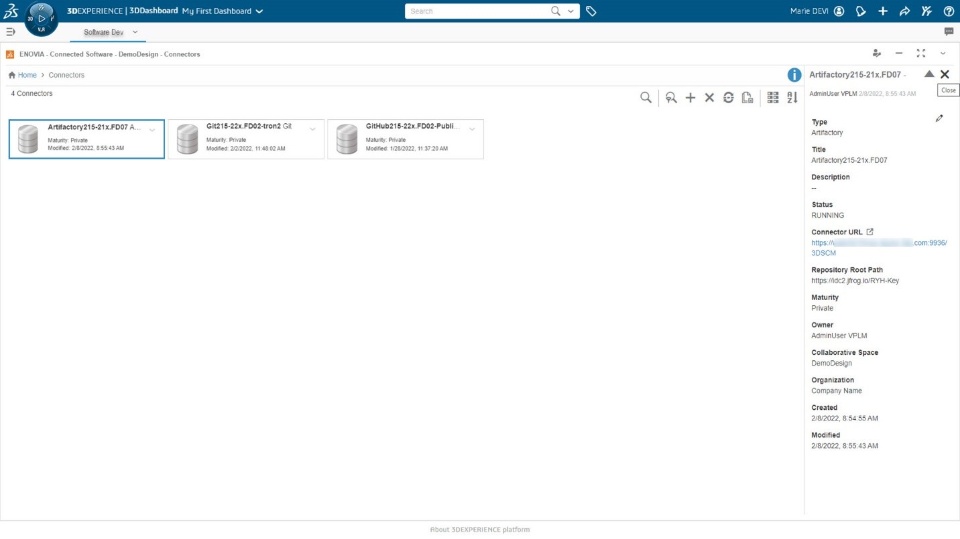Add a new connector with plus icon
The image size is (960, 539).
(690, 97)
